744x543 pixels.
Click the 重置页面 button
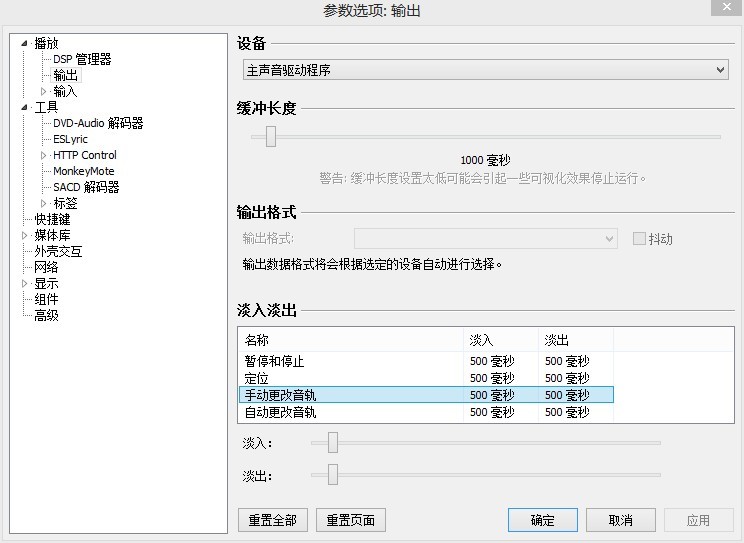(351, 520)
